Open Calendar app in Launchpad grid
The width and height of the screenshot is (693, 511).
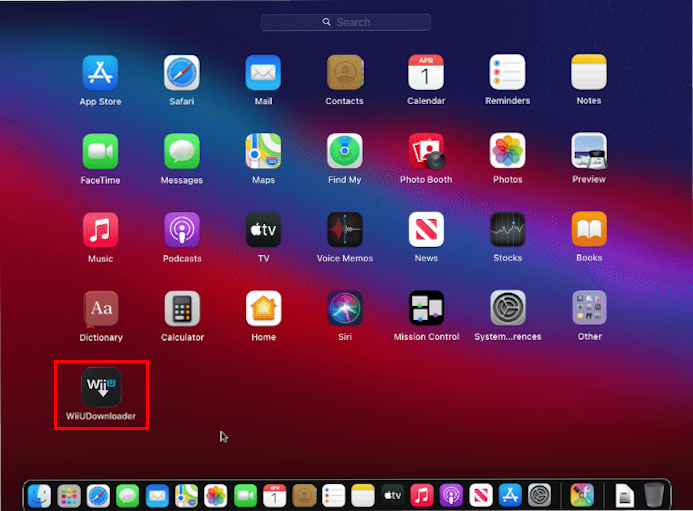tap(426, 72)
